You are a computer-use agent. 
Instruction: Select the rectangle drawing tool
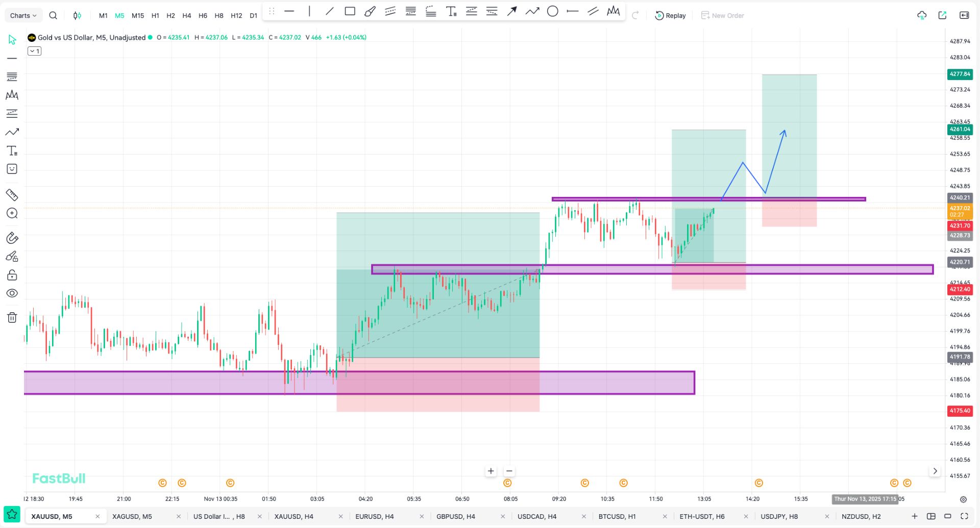[350, 11]
